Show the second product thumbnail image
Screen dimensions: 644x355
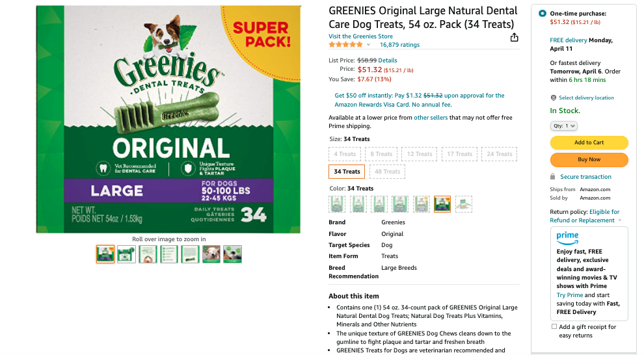tap(126, 254)
